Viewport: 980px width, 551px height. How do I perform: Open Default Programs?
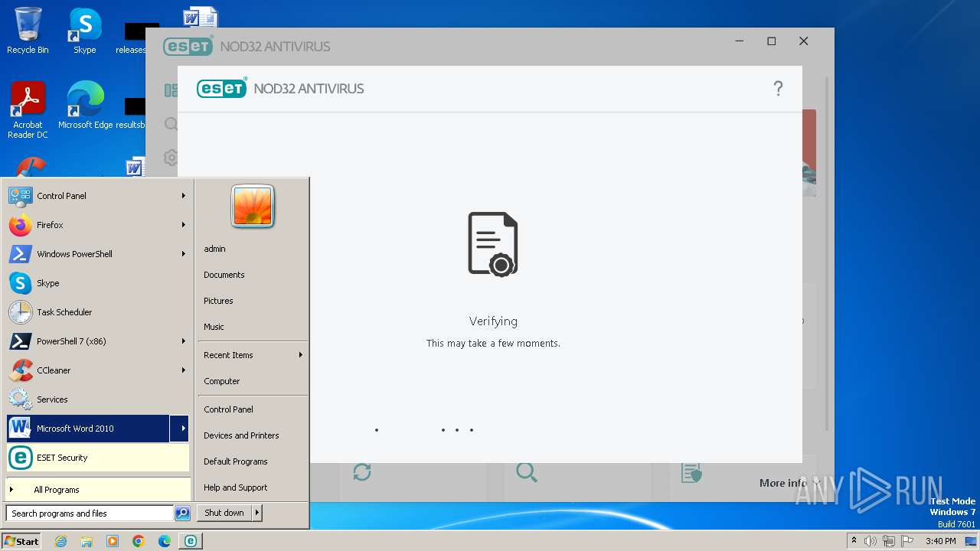pos(253,461)
